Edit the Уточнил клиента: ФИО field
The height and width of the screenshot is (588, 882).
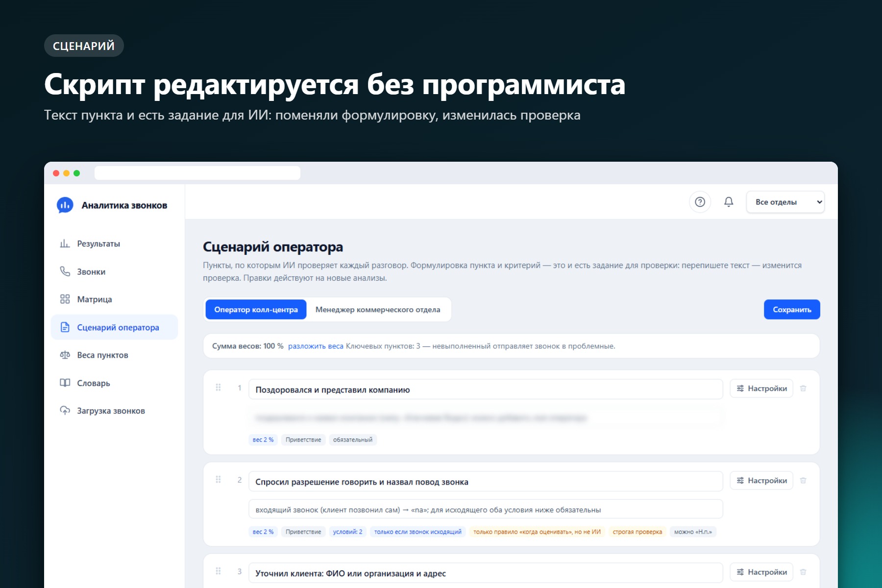click(486, 573)
